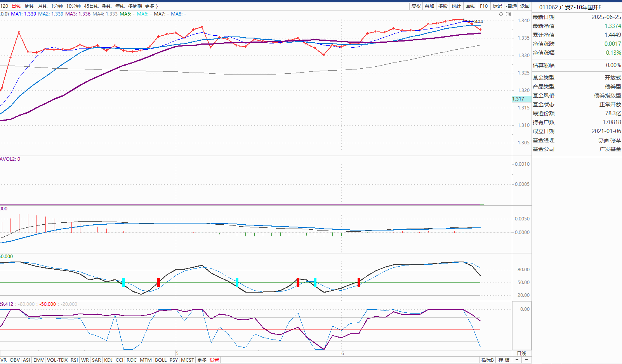This screenshot has height=364, width=622.
Task: Select the ROC indicator tab
Action: click(x=132, y=360)
